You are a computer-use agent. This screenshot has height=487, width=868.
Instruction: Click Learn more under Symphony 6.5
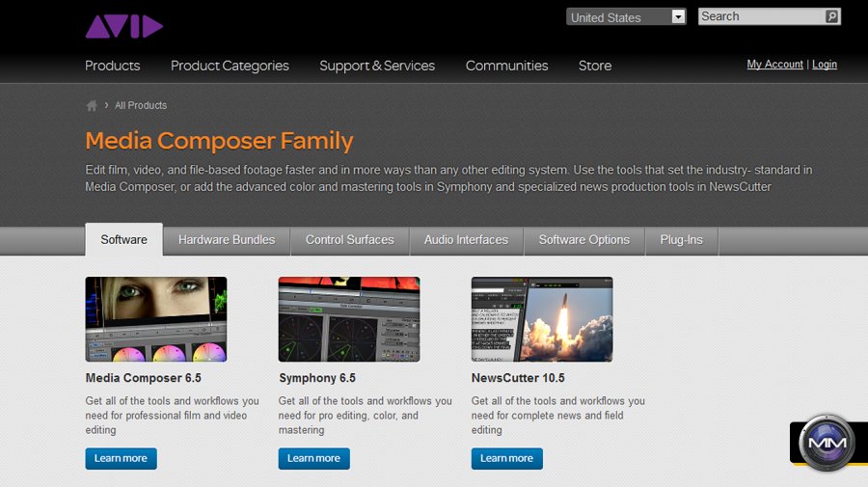pos(313,458)
